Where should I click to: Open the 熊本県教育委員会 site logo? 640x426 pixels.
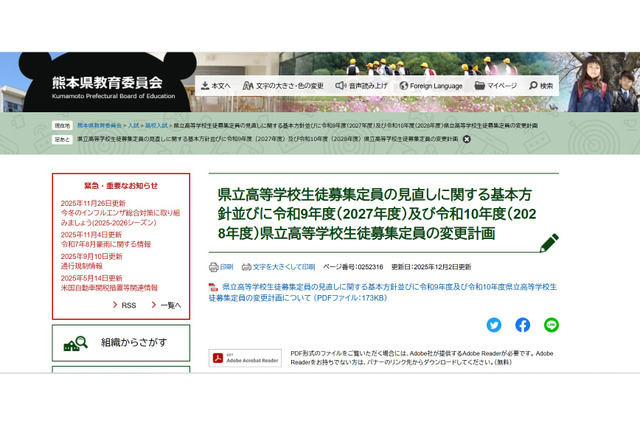pos(113,87)
